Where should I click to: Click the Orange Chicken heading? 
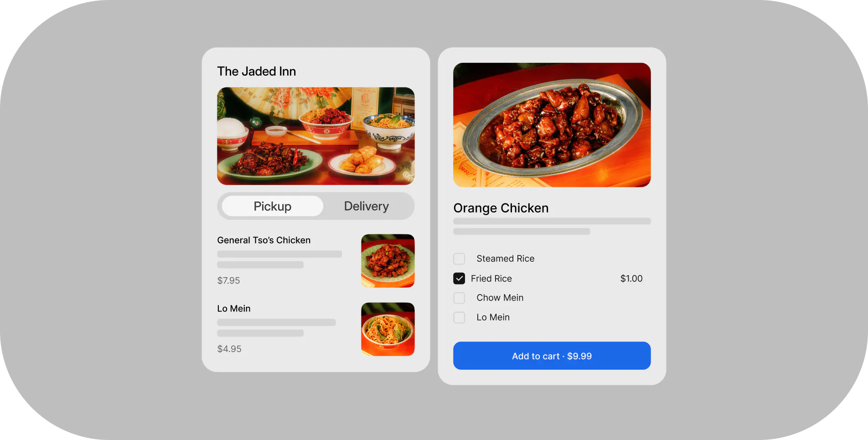pyautogui.click(x=501, y=208)
